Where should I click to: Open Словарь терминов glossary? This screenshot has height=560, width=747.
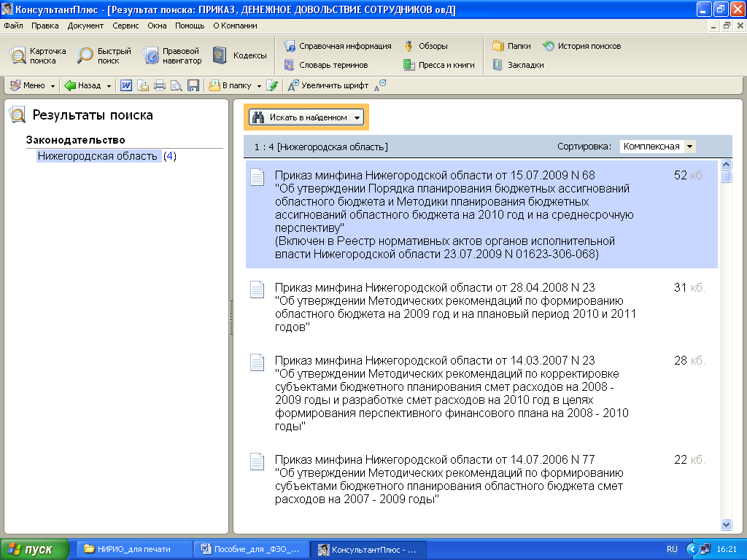(x=326, y=65)
